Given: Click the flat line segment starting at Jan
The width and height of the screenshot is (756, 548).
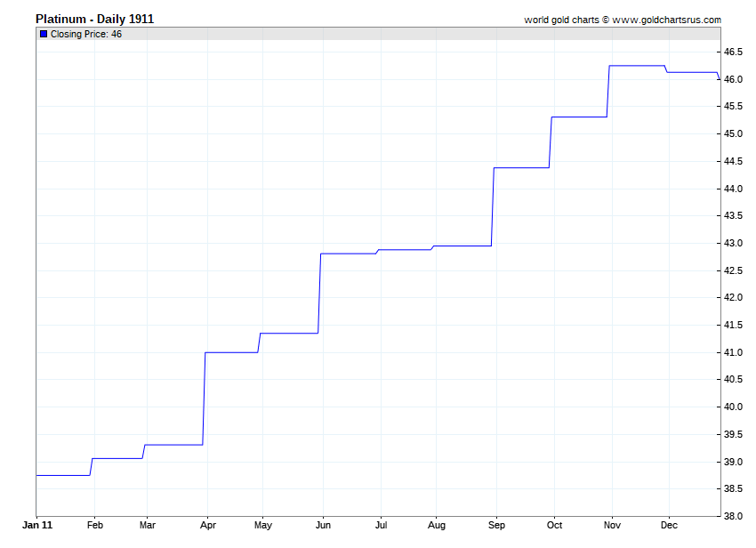Looking at the screenshot, I should point(62,475).
